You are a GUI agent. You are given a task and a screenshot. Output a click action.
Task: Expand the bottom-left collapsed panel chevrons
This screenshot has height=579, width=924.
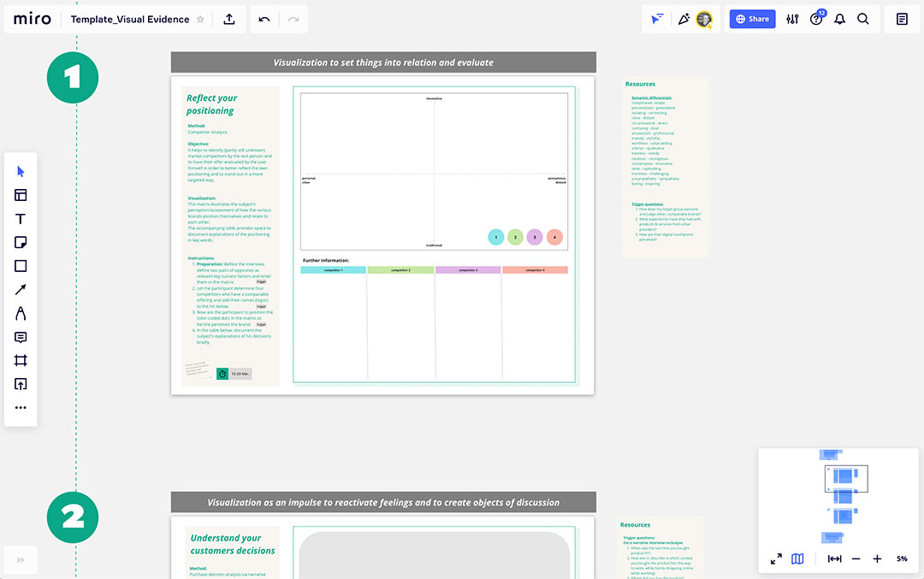pyautogui.click(x=21, y=560)
